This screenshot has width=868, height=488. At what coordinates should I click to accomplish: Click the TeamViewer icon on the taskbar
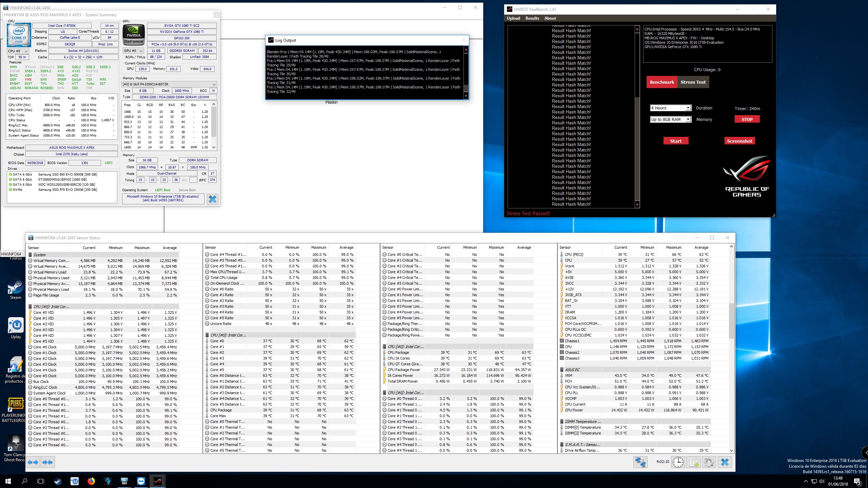(x=141, y=481)
